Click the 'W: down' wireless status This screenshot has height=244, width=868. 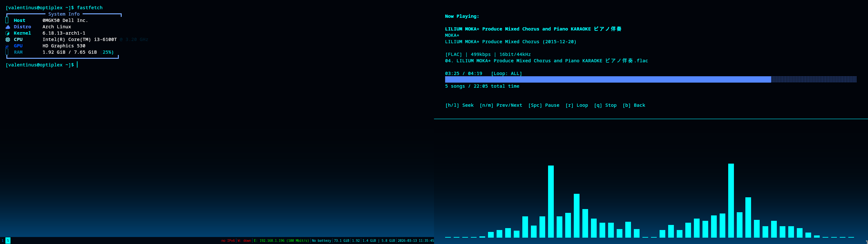[x=244, y=241]
